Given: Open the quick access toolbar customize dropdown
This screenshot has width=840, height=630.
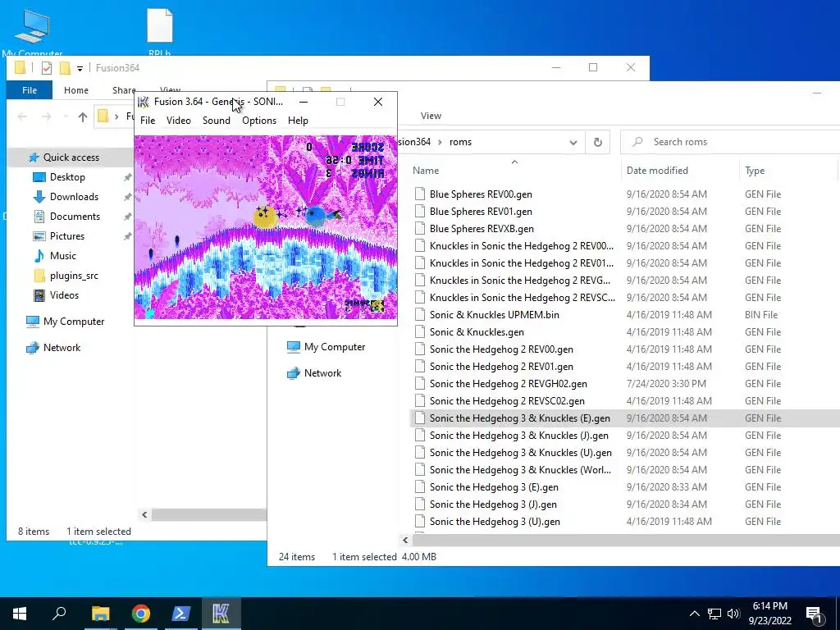Looking at the screenshot, I should [80, 69].
